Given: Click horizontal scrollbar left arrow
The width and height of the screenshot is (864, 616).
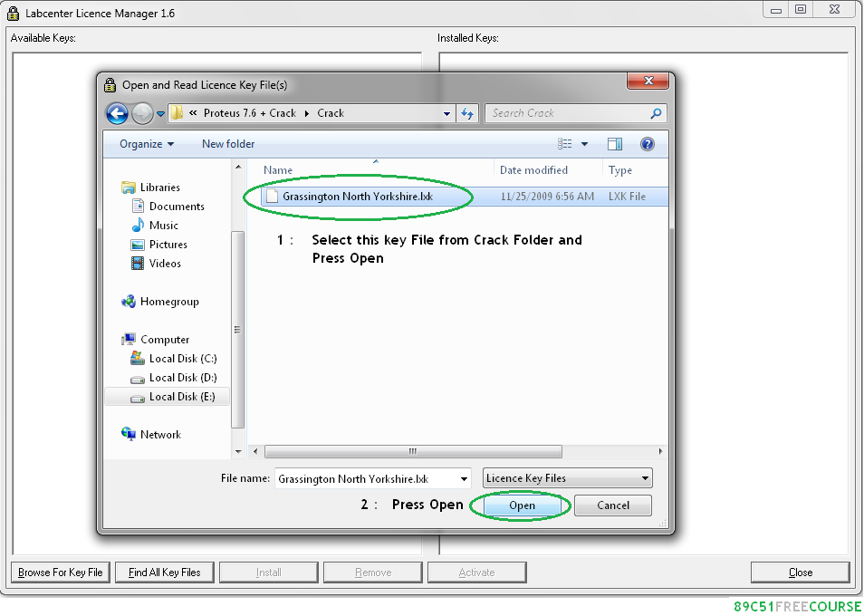Looking at the screenshot, I should pyautogui.click(x=255, y=451).
